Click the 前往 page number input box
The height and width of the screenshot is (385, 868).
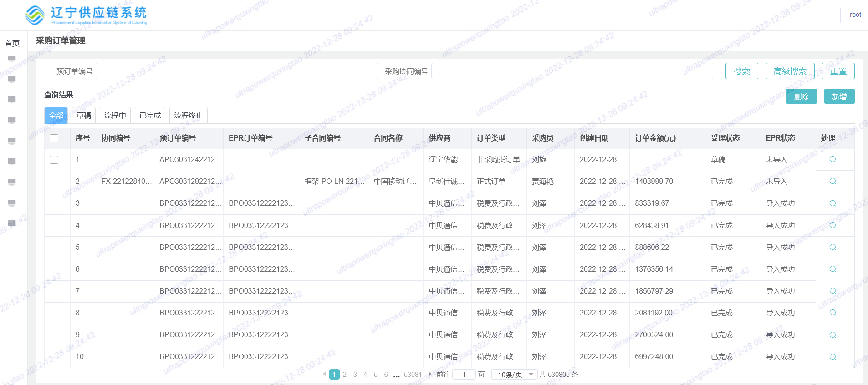point(464,375)
